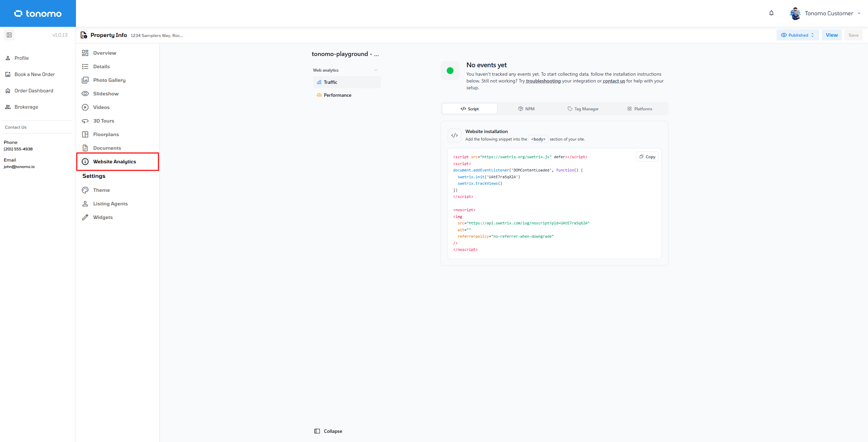
Task: Click the Widgets pencil icon
Action: (x=85, y=217)
